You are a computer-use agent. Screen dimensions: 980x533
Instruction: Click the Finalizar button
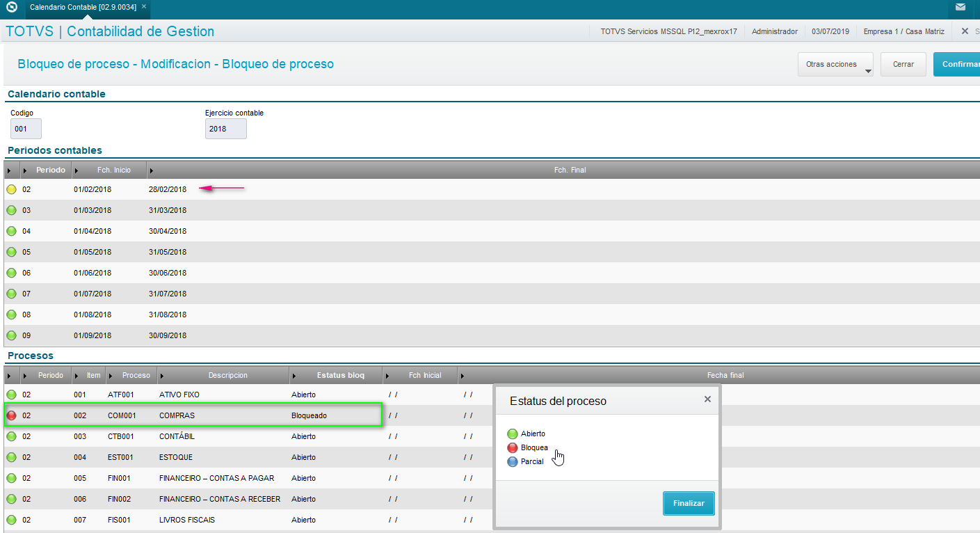tap(689, 503)
